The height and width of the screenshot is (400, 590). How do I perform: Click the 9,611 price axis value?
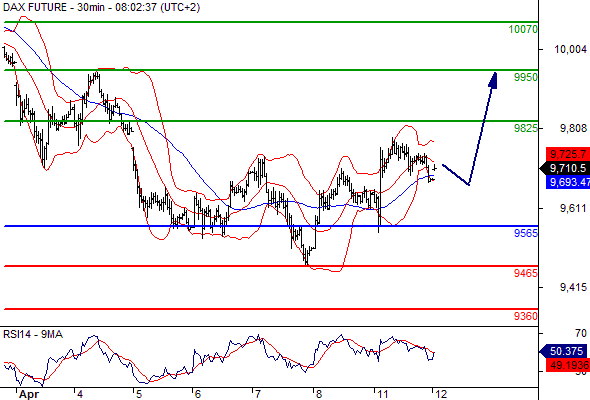point(573,208)
